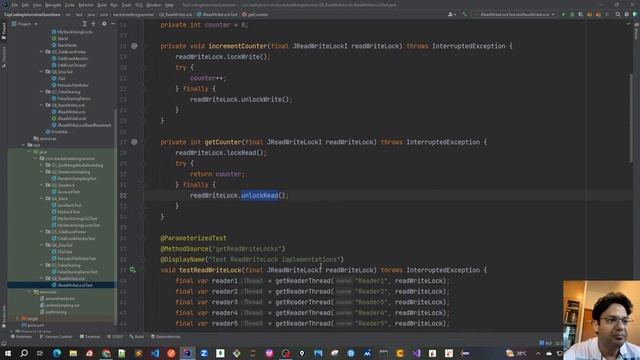
Task: Click Collapse All icon in Project panel
Action: tap(93, 24)
